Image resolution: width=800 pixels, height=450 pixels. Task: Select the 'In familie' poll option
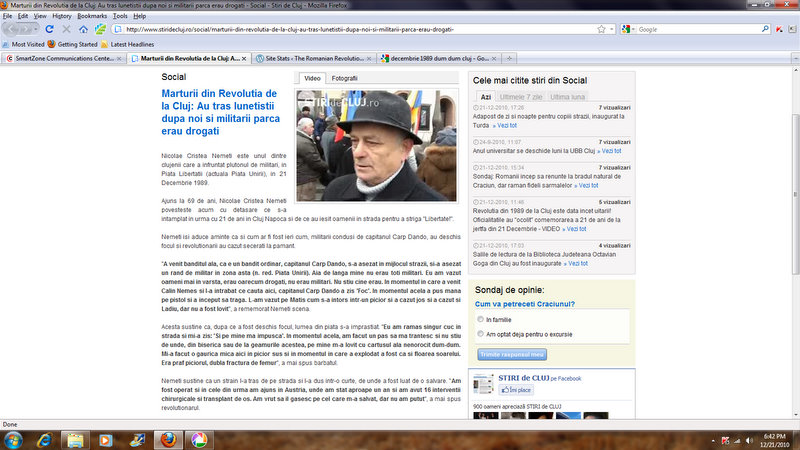click(480, 319)
